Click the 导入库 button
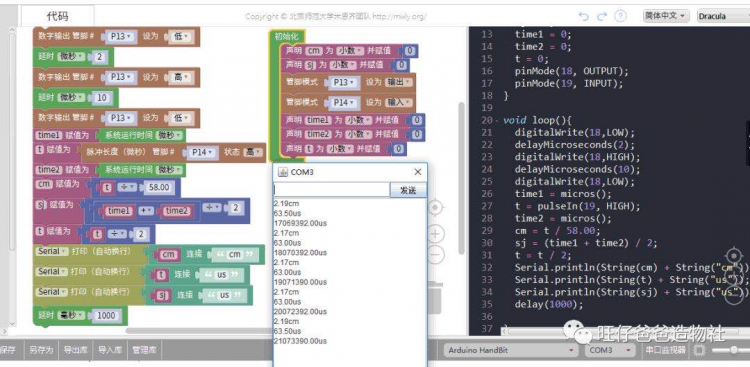Image resolution: width=750 pixels, height=367 pixels. coord(110,350)
